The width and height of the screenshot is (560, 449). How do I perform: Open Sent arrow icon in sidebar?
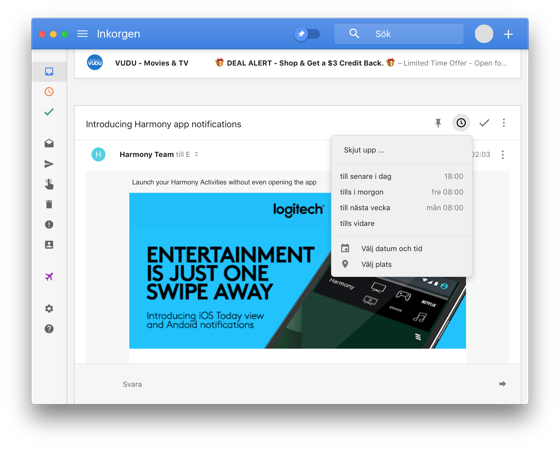click(x=49, y=164)
